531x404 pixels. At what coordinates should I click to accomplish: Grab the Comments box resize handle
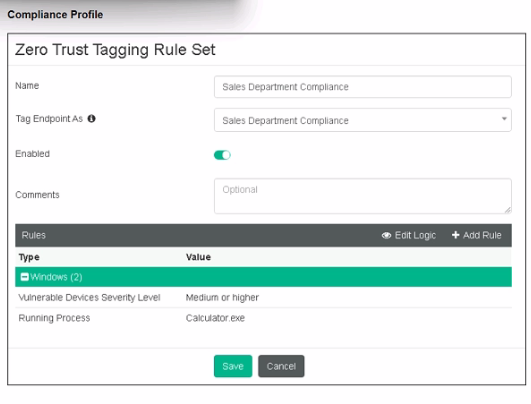507,210
